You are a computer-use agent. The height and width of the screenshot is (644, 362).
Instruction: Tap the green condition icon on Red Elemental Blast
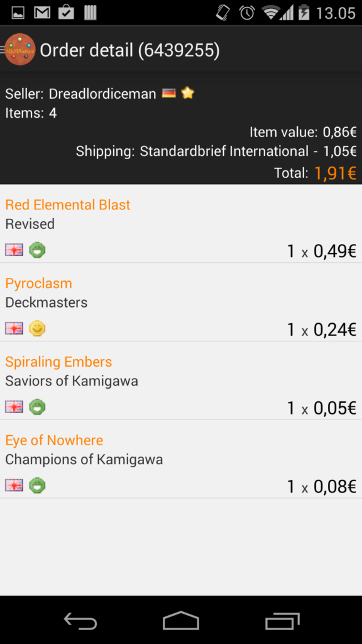37,250
